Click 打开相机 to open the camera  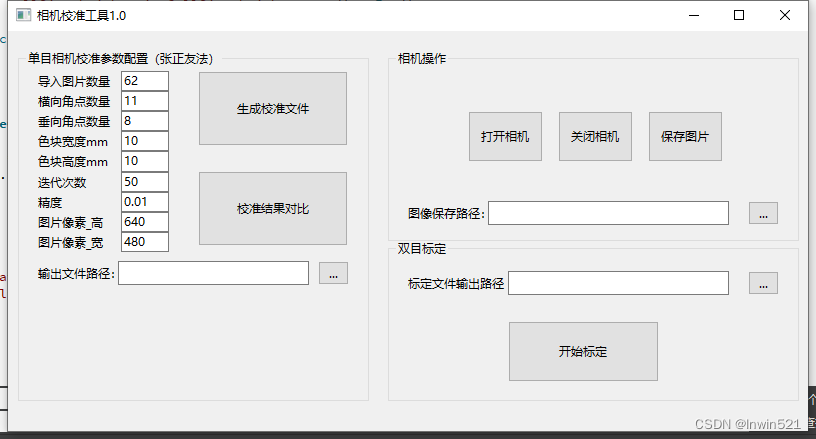tap(505, 136)
